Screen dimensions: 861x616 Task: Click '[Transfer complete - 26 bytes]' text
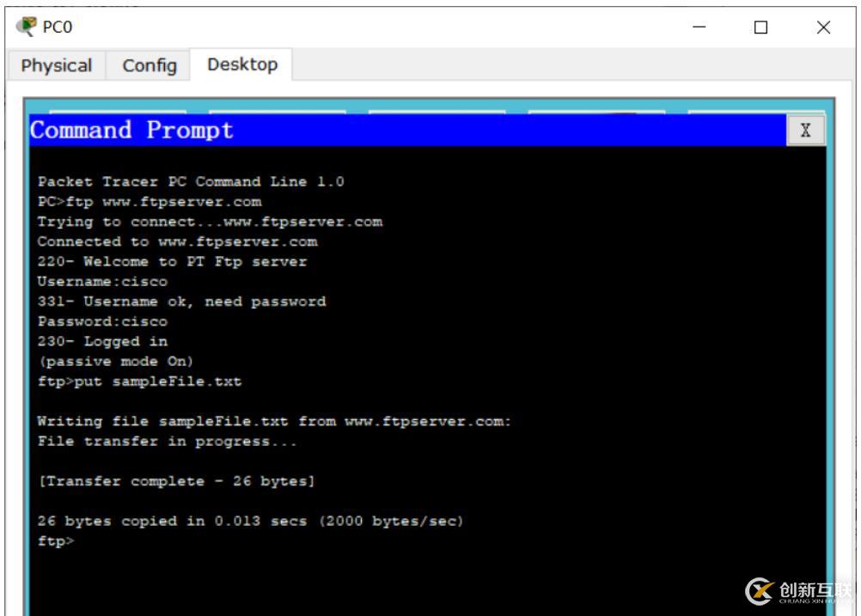click(x=176, y=481)
